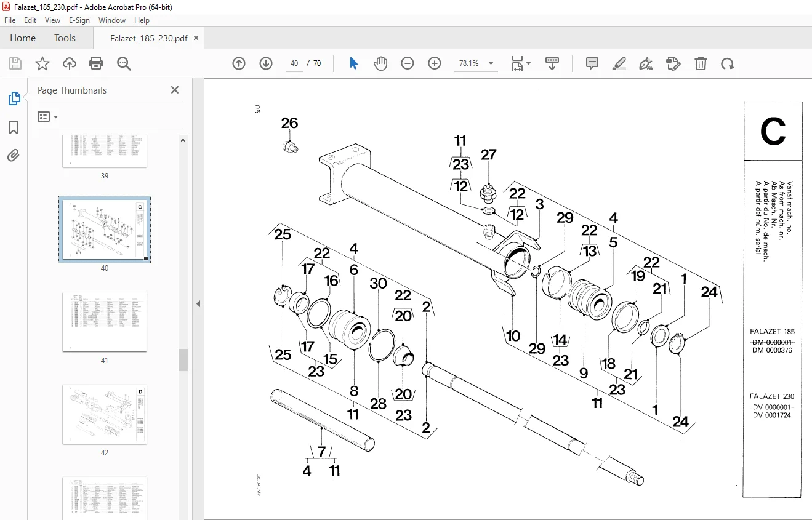
Task: Open the Bookmarks panel
Action: [14, 127]
